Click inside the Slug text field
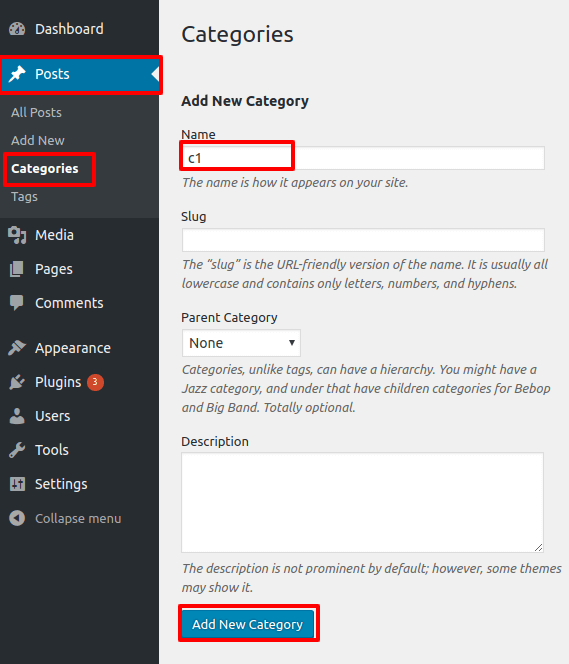 point(363,240)
